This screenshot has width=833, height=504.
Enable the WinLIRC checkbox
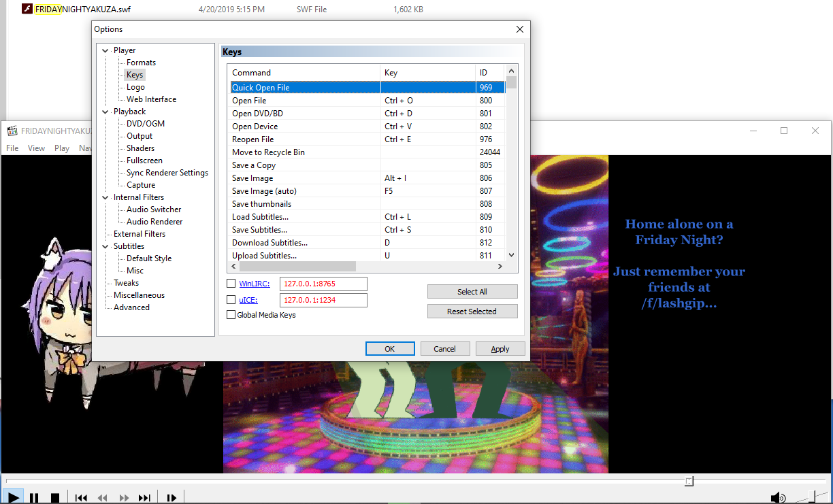tap(231, 284)
